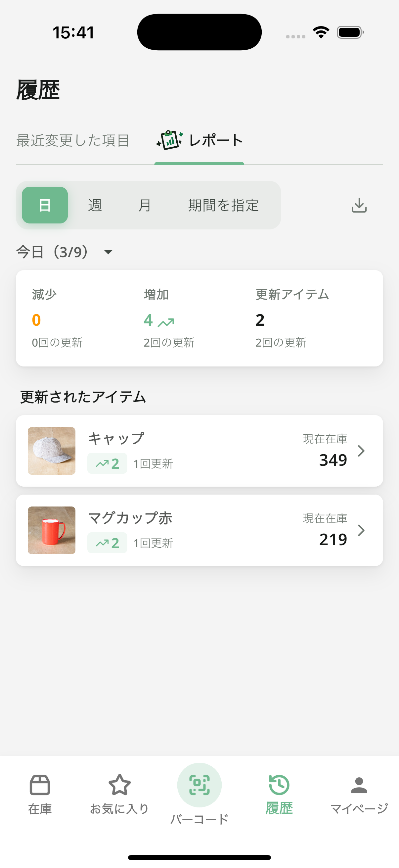Tap the マグカップ赤 item name
Viewport: 399px width, 868px height.
tap(130, 518)
